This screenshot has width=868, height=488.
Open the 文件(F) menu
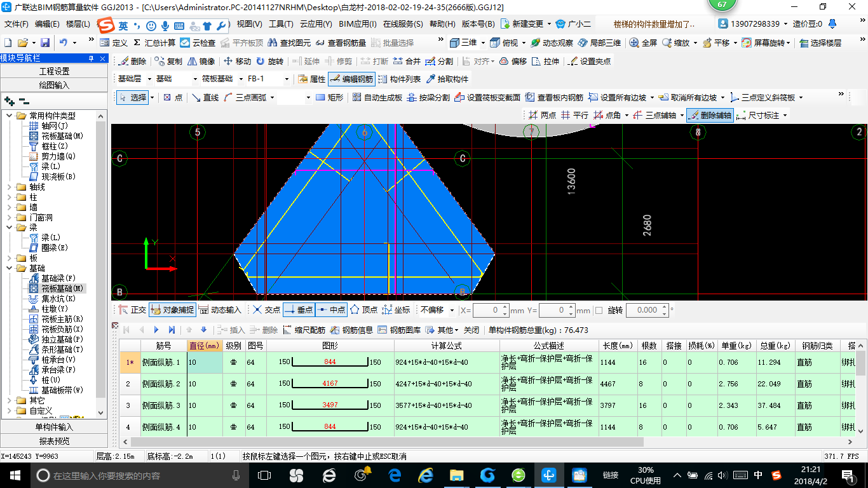pos(17,24)
